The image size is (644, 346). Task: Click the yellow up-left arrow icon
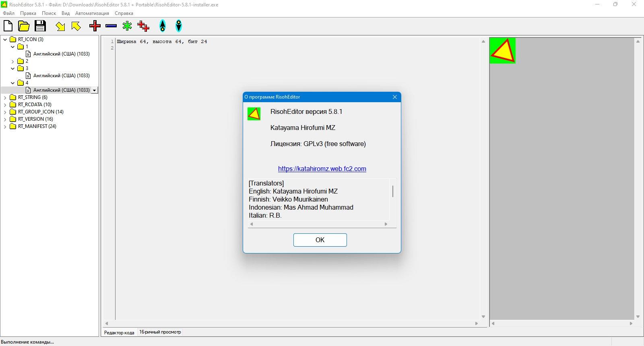[76, 26]
